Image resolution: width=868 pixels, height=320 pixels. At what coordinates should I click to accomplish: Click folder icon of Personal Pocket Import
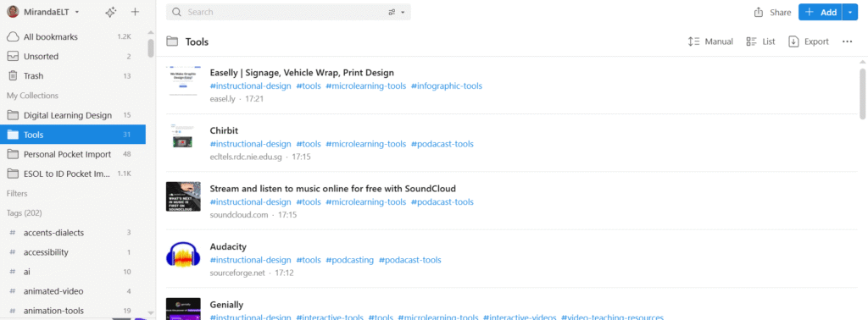pos(13,154)
